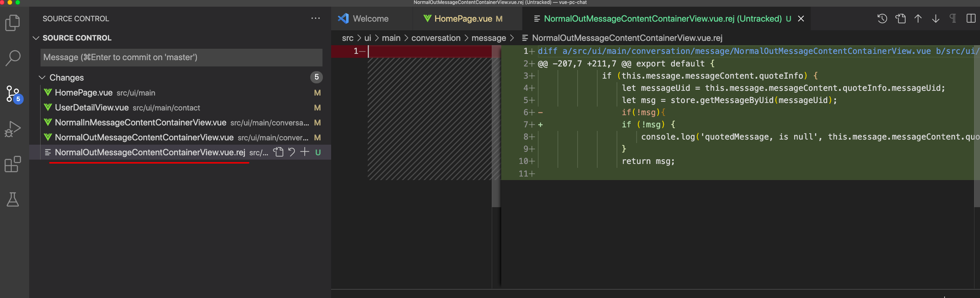Open NormalInMessageContentContainerView.vue change entry

[x=180, y=123]
